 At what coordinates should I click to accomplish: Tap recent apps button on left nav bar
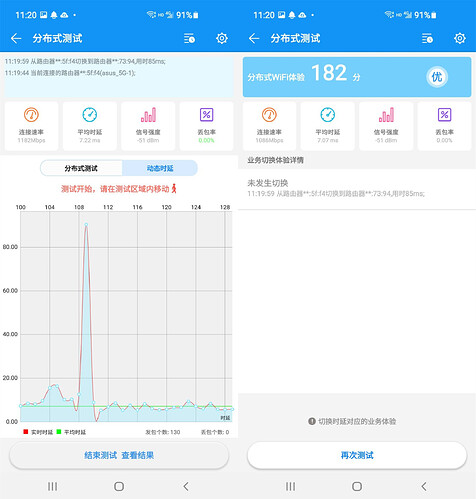coord(52,486)
